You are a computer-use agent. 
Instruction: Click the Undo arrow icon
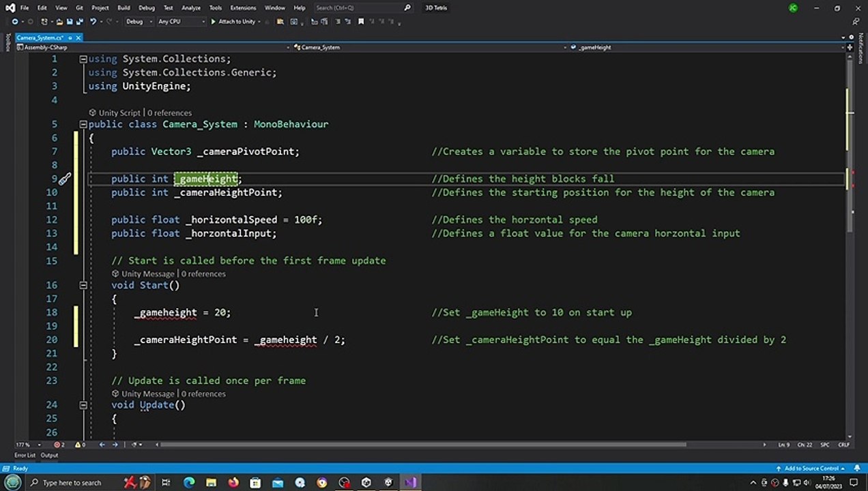click(x=93, y=21)
